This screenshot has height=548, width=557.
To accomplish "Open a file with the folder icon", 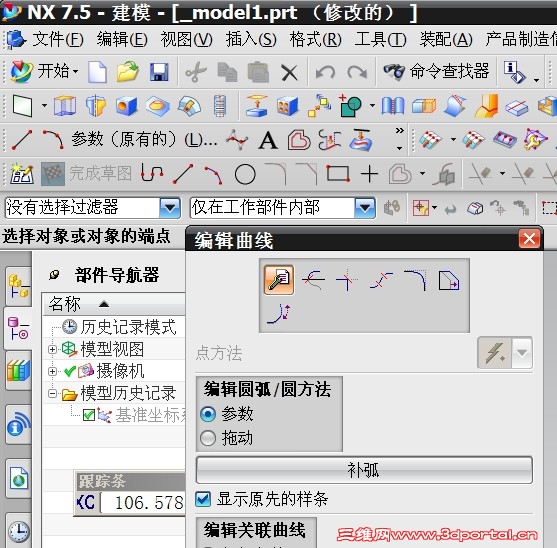I will [128, 72].
